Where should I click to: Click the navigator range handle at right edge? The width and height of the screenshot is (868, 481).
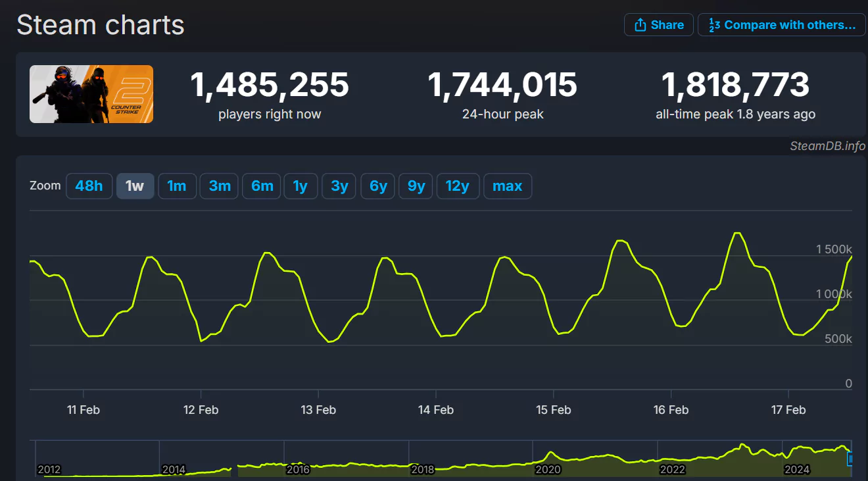849,458
